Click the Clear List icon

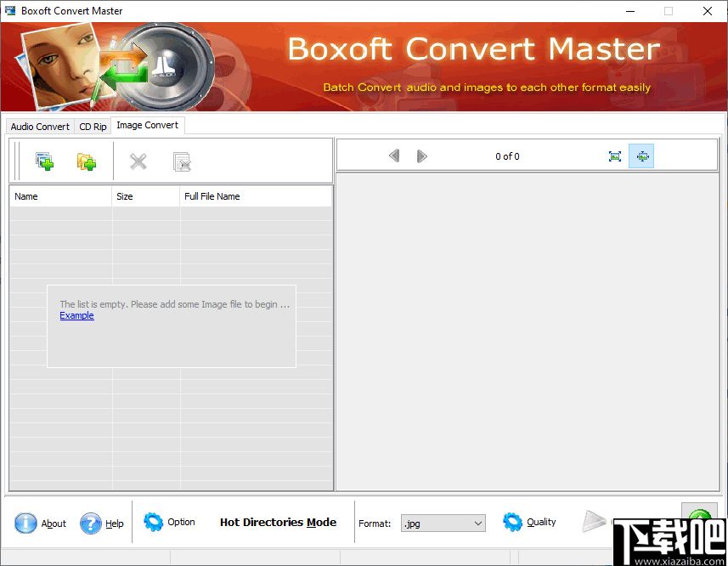tap(182, 161)
